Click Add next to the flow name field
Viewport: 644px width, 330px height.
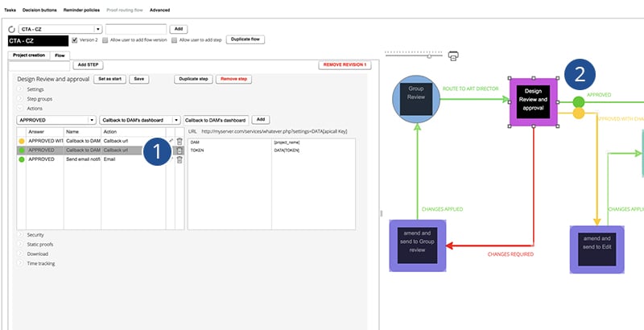(x=179, y=29)
